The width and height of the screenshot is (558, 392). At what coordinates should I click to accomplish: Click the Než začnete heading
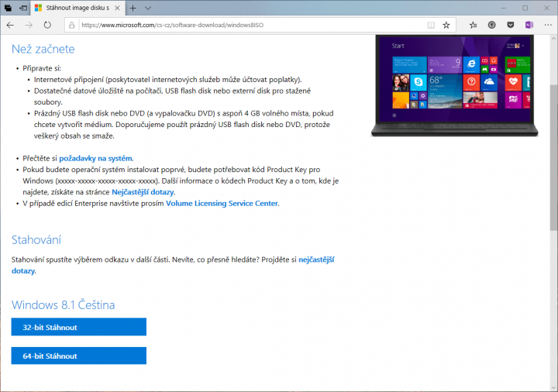43,49
